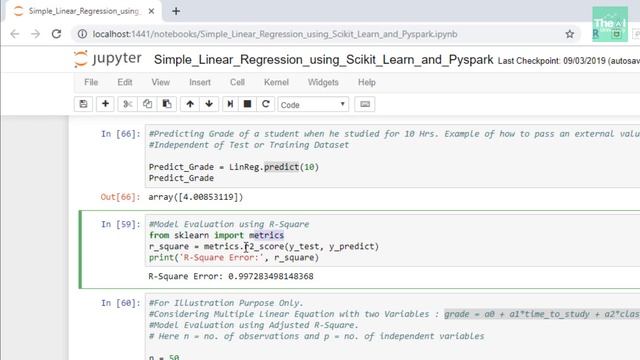Click the 'Predict_Grade' line below predict call
The image size is (640, 360).
(181, 178)
